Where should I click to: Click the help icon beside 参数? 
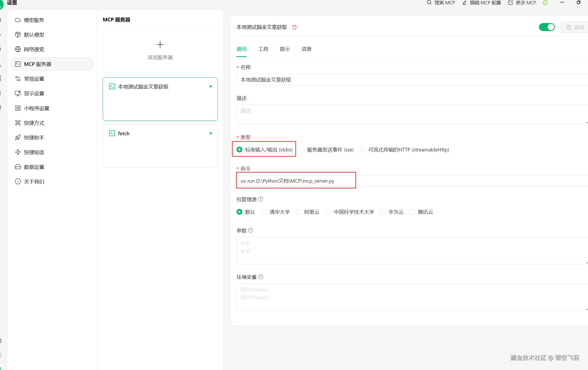pyautogui.click(x=250, y=230)
